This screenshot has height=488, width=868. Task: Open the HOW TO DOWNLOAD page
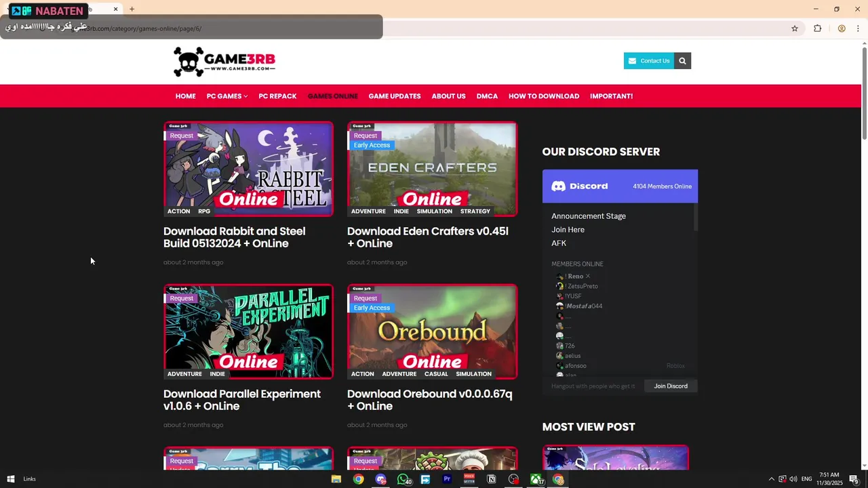[x=544, y=96]
